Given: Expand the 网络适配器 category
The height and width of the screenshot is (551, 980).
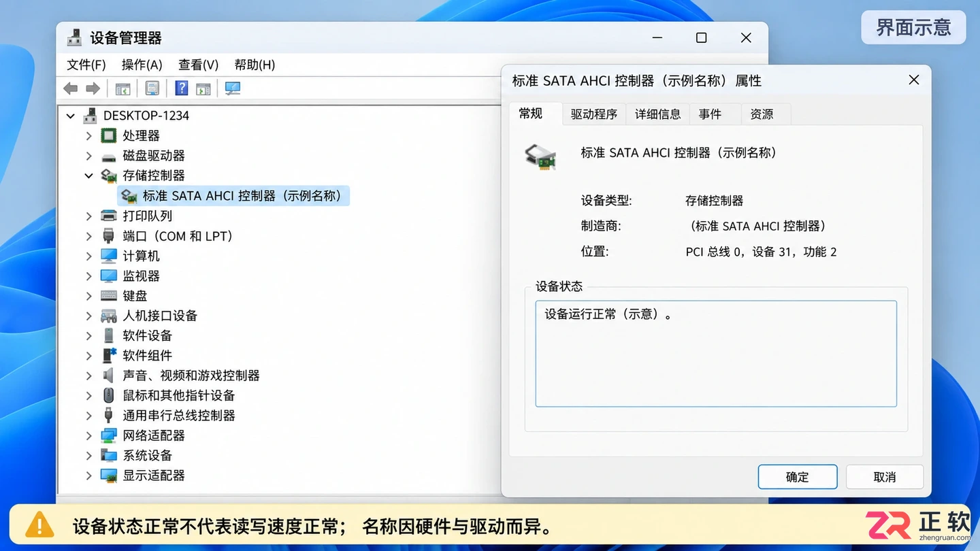Looking at the screenshot, I should pos(88,435).
